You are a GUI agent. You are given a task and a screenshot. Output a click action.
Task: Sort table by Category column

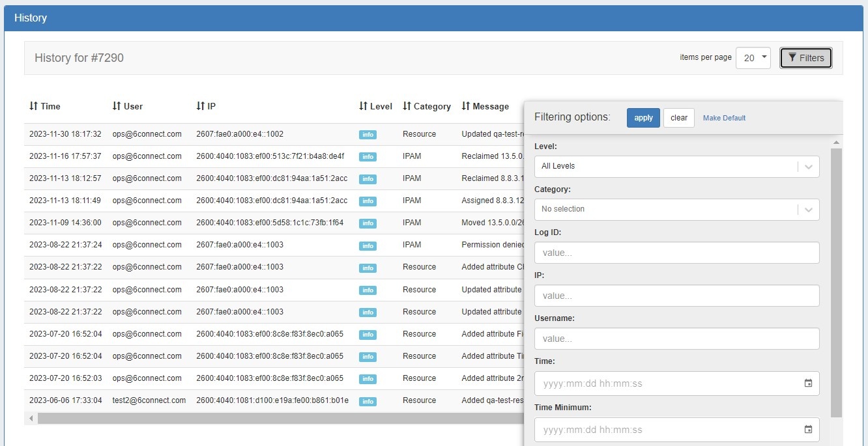(x=426, y=106)
